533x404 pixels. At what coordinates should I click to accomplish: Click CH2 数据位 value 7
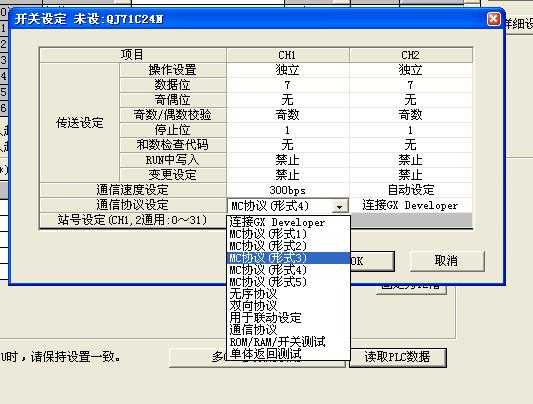(x=411, y=85)
